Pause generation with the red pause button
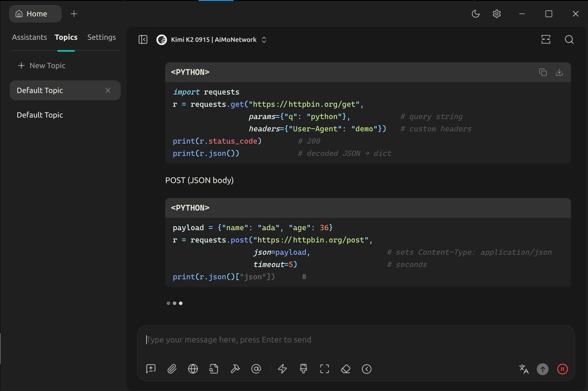Image resolution: width=588 pixels, height=391 pixels. [563, 369]
